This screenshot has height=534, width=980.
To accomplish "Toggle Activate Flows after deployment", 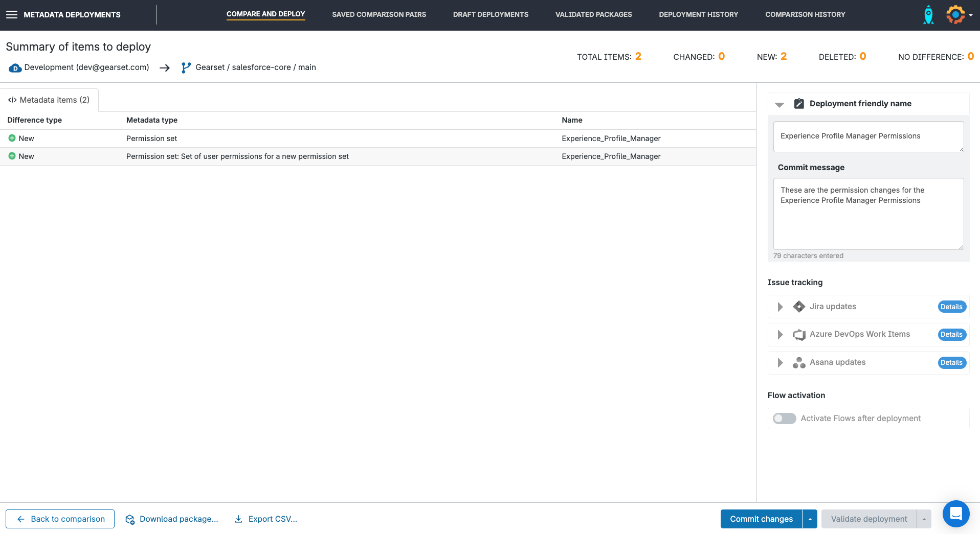I will coord(784,419).
